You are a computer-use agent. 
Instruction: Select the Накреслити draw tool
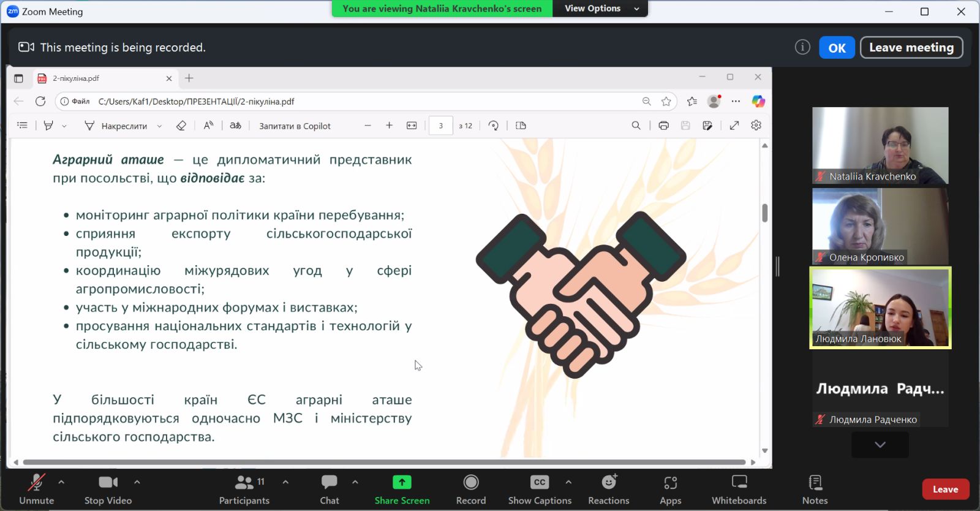pos(116,126)
